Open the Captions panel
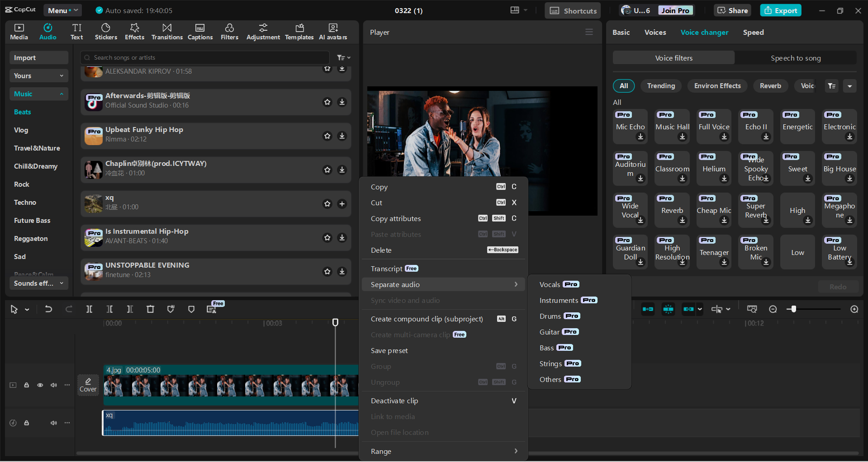The height and width of the screenshot is (462, 868). point(200,31)
